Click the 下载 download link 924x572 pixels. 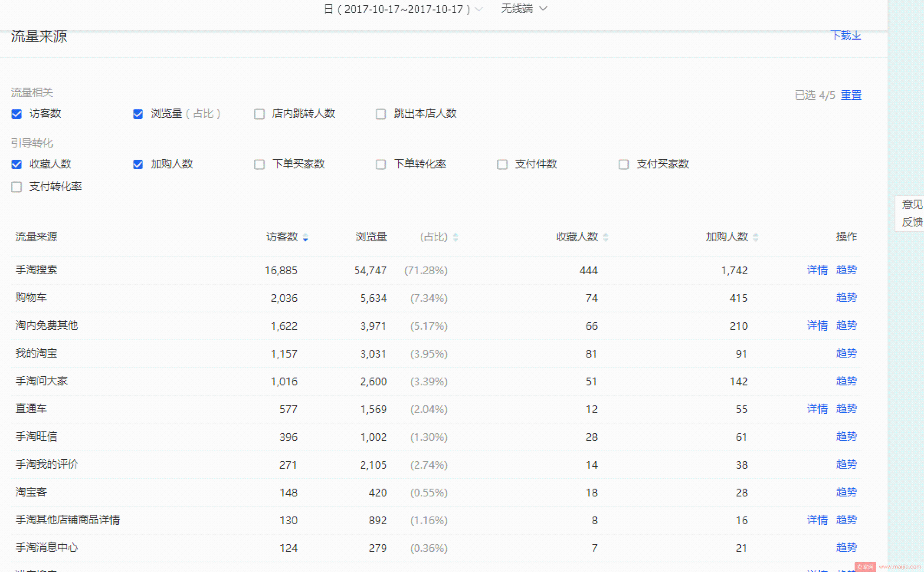845,35
